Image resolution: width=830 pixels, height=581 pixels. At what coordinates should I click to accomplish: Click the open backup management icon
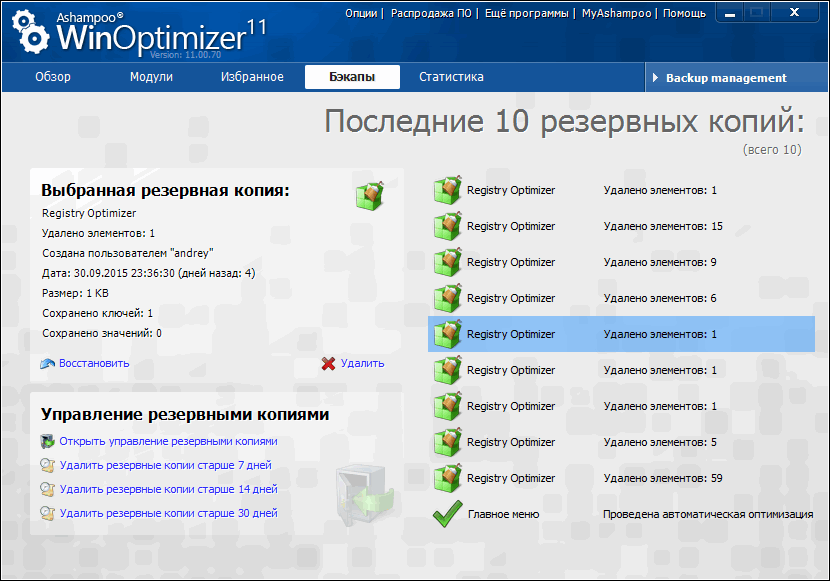(x=47, y=441)
